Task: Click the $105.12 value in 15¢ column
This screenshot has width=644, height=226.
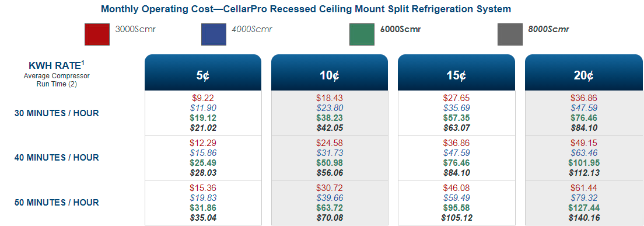Action: [457, 217]
